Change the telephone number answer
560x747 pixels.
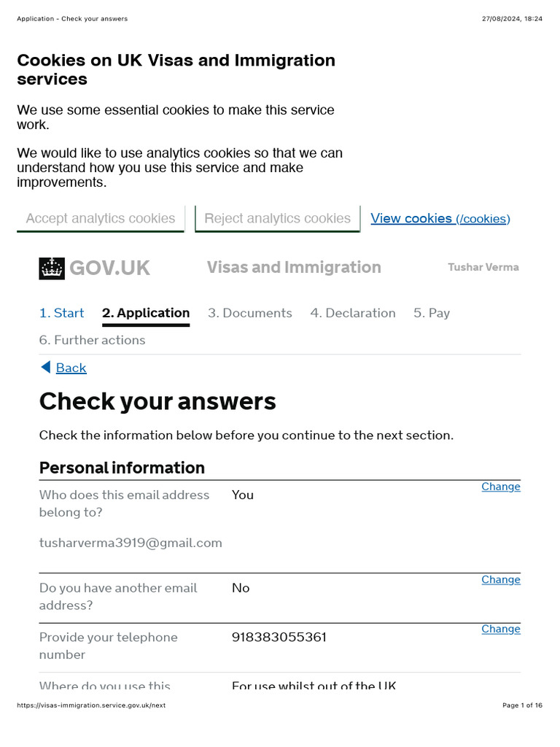501,629
